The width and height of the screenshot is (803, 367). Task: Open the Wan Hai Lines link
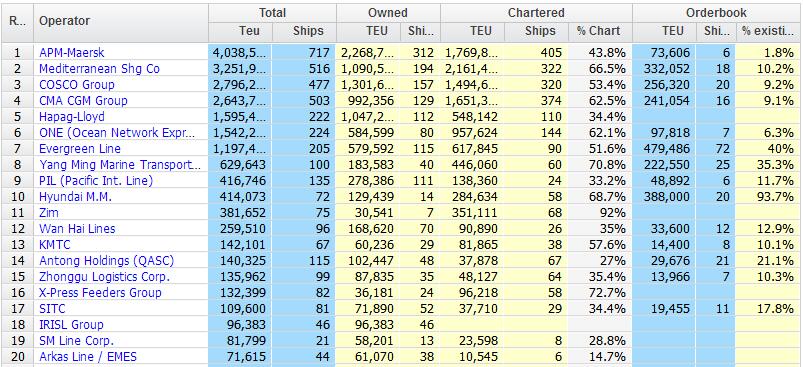(x=77, y=228)
